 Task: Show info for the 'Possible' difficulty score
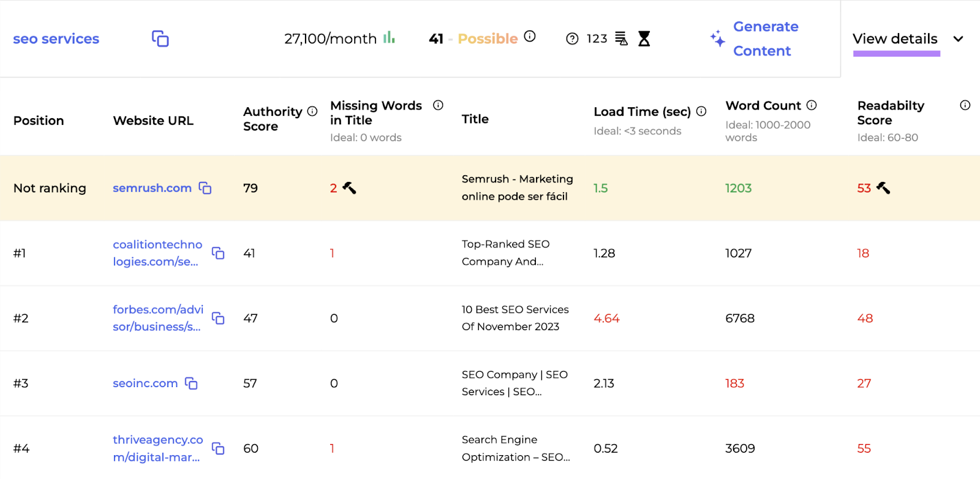[x=530, y=37]
